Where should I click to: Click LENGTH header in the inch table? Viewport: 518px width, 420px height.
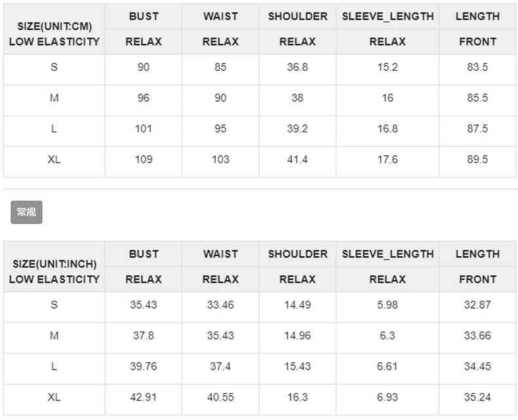pyautogui.click(x=477, y=254)
